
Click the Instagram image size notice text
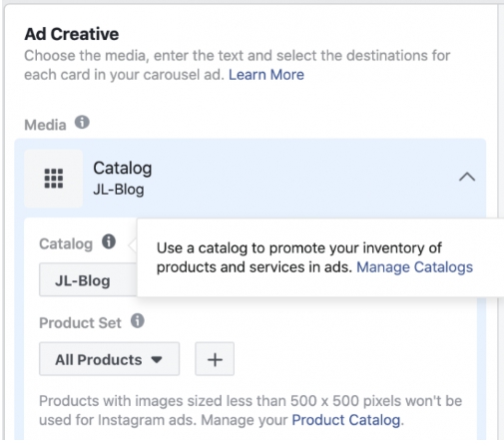pyautogui.click(x=251, y=410)
